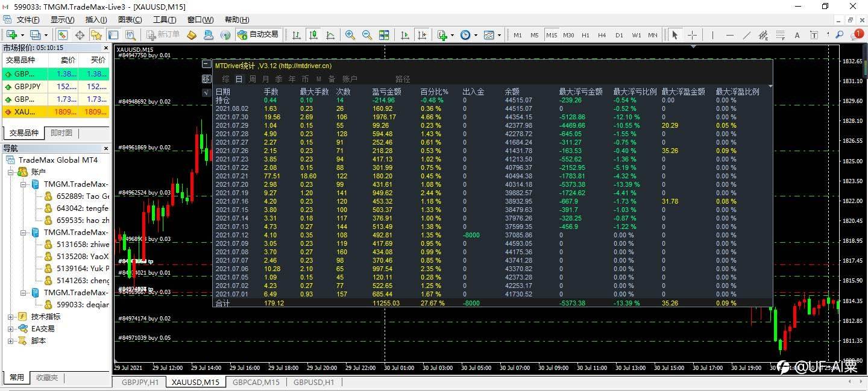Expand the 脚本 scripts tree node
Image resolution: width=868 pixels, height=391 pixels.
click(10, 341)
